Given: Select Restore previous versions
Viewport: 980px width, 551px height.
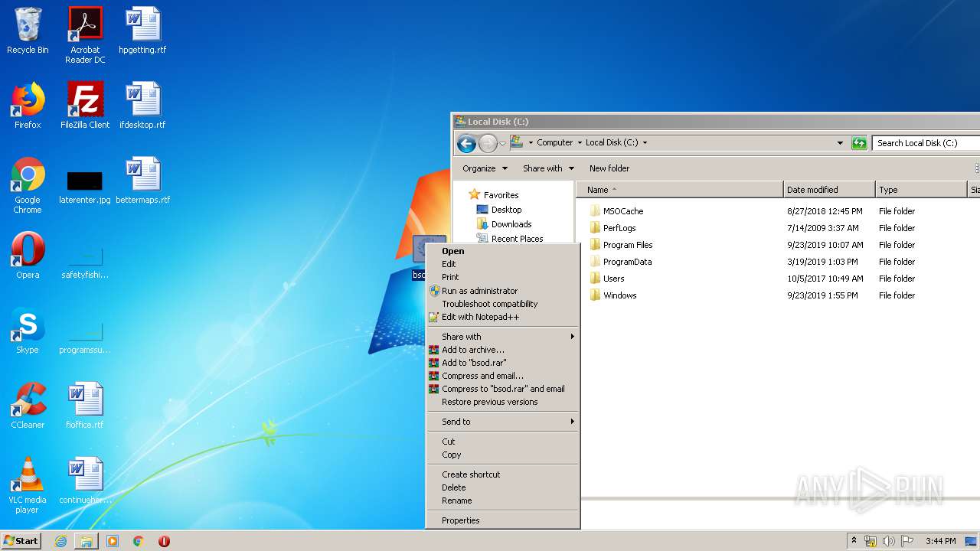Looking at the screenshot, I should tap(502, 402).
